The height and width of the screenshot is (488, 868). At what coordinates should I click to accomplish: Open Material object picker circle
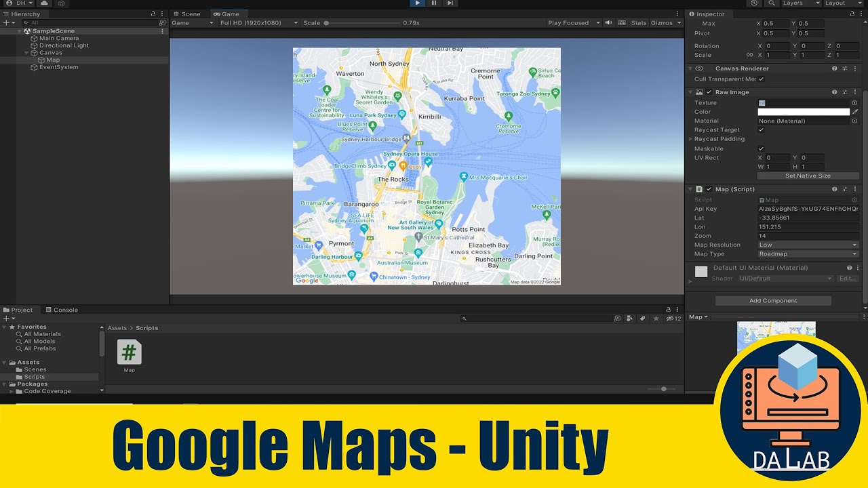pos(854,121)
